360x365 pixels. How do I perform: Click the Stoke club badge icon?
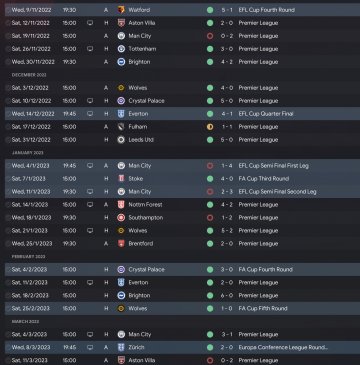pos(121,179)
